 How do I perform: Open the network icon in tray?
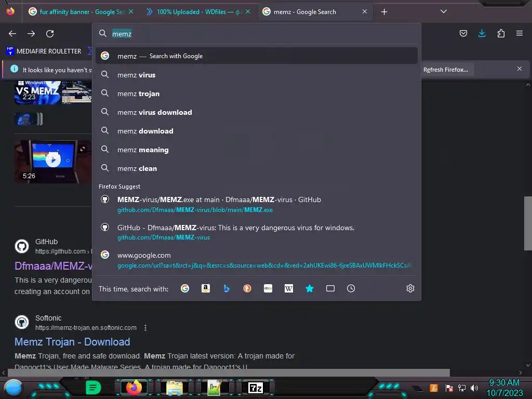click(462, 388)
